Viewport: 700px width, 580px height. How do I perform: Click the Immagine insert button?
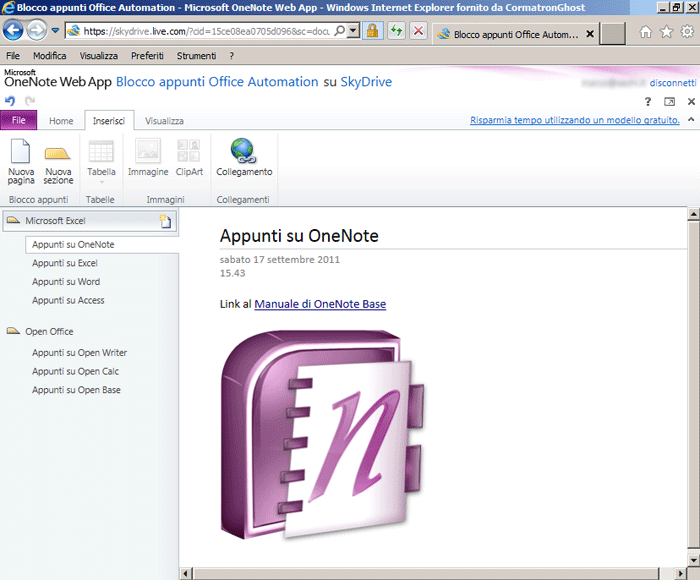pos(148,159)
